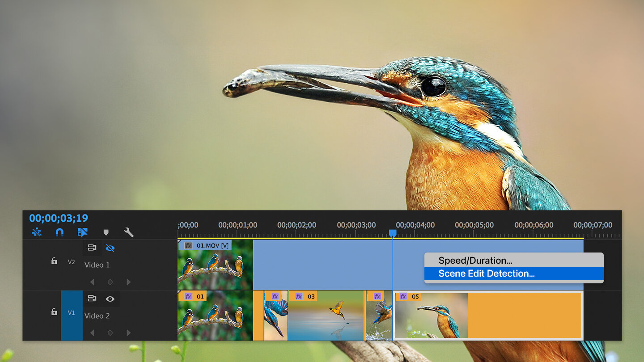Add keyframe on Video 2 track
Viewport: 644px width, 362px height.
[110, 333]
